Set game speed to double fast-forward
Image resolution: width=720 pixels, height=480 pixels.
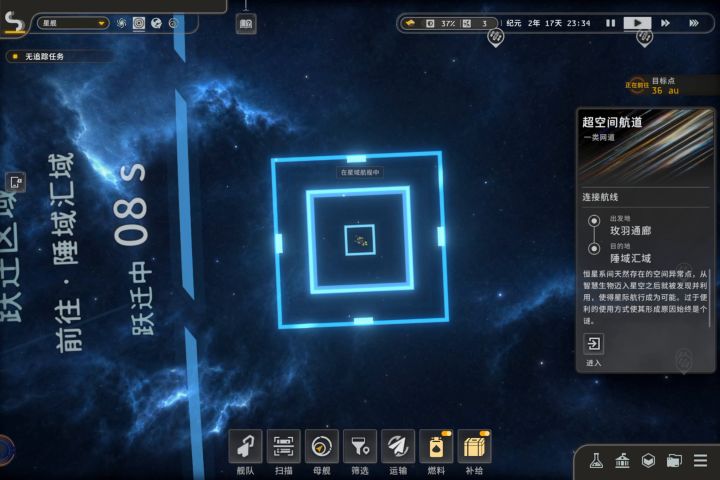click(665, 23)
